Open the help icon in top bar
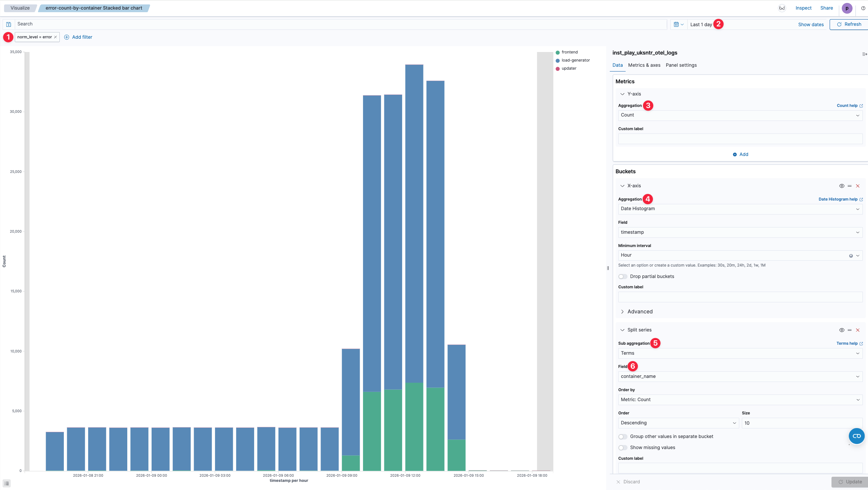This screenshot has width=868, height=490. [x=863, y=8]
